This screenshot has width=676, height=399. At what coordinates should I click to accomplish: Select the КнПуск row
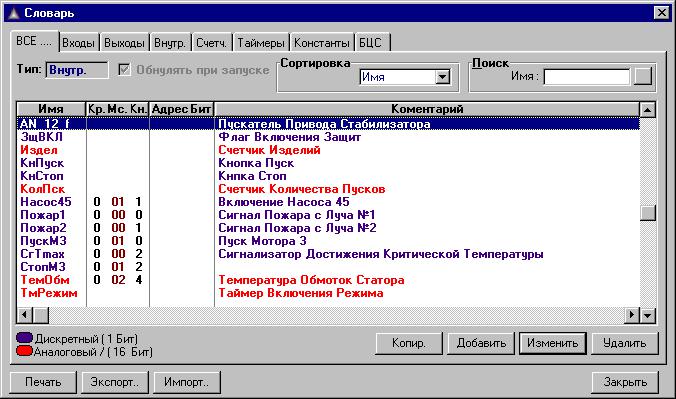click(328, 163)
